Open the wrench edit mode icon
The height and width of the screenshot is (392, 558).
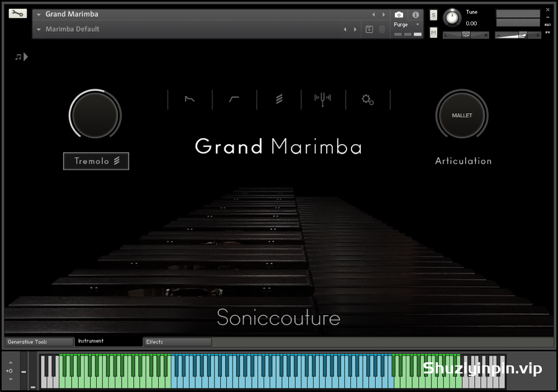point(17,14)
